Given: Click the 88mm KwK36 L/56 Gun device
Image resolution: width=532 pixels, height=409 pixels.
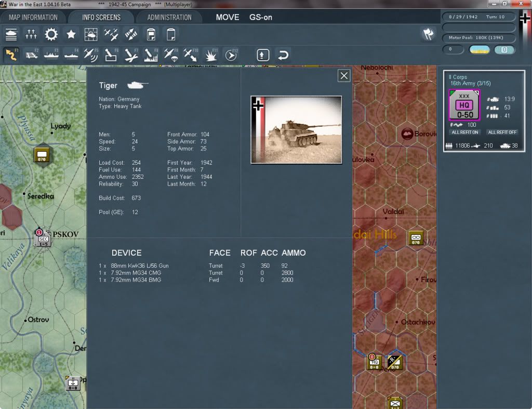Looking at the screenshot, I should tap(139, 266).
